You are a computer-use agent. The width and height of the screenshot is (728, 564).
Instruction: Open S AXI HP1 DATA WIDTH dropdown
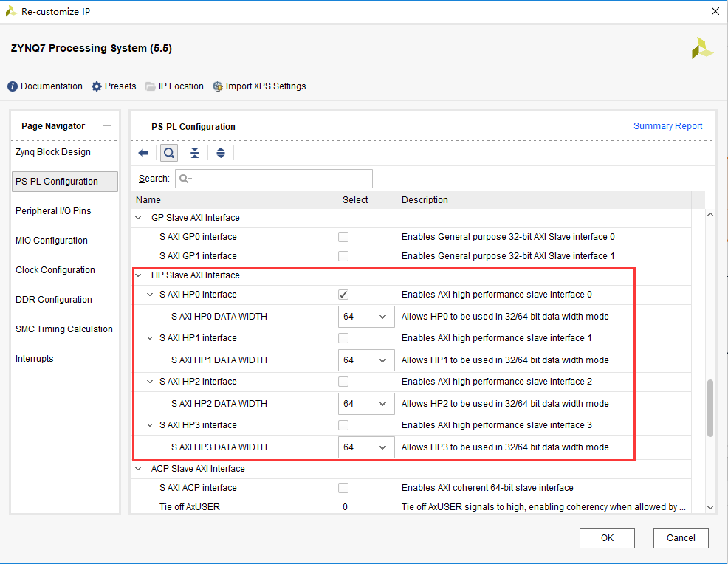tap(366, 360)
